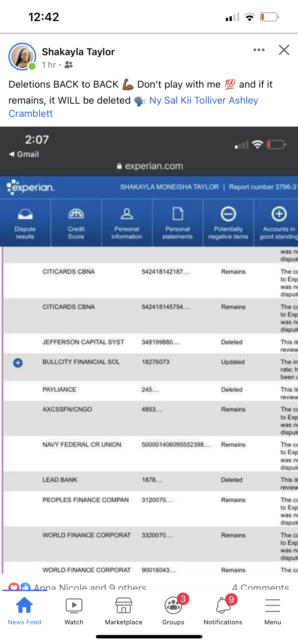Tap the Accounts in good standing icon
The image size is (298, 644).
(x=279, y=214)
